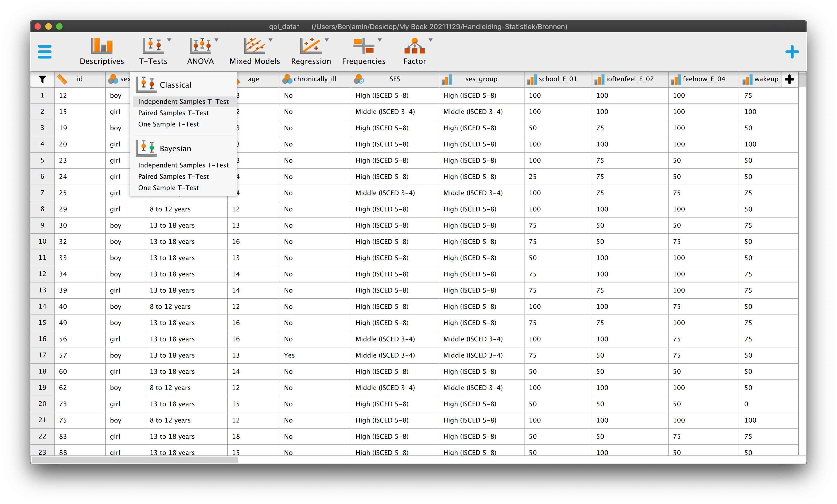Open the Descriptives analysis module
Viewport: 837px width, 504px height.
(102, 51)
